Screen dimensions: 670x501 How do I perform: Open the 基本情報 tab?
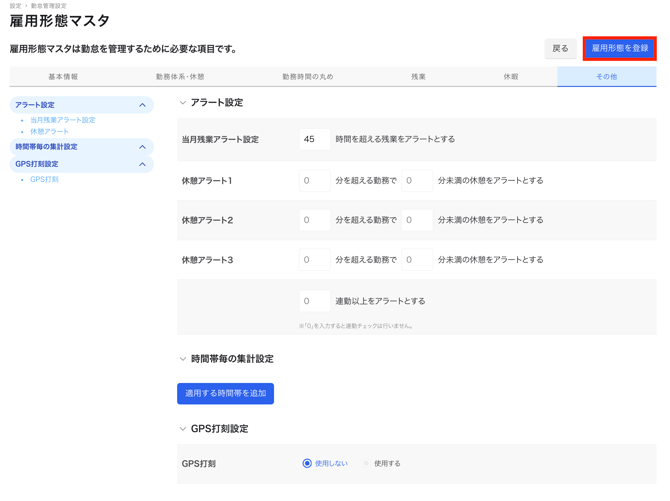tap(63, 77)
